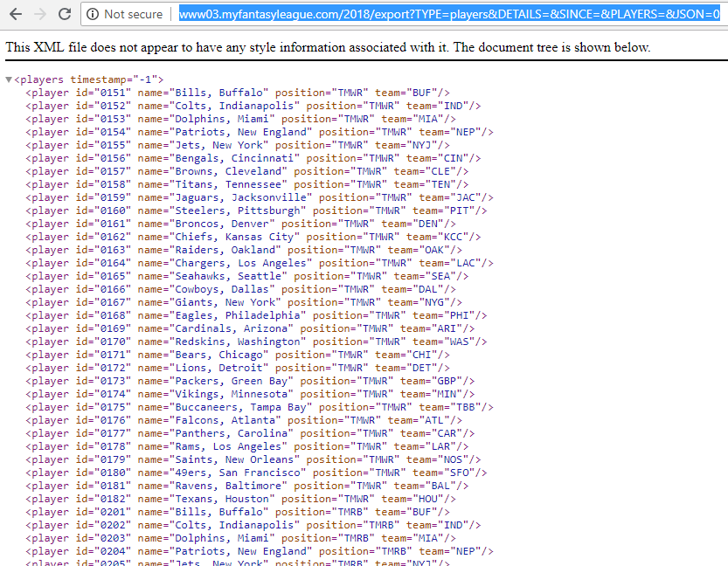Screen dimensions: 728x566
Task: Go forward to the next page
Action: click(40, 14)
